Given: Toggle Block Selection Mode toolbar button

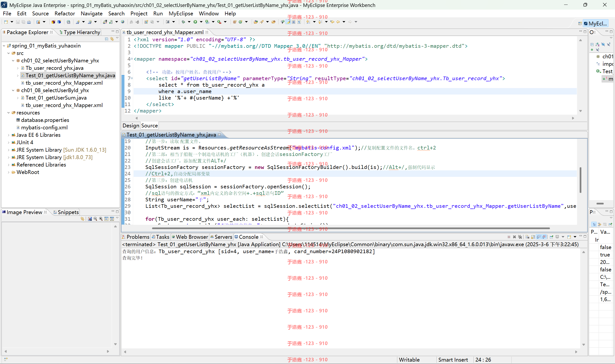Looking at the screenshot, I should 294,22.
